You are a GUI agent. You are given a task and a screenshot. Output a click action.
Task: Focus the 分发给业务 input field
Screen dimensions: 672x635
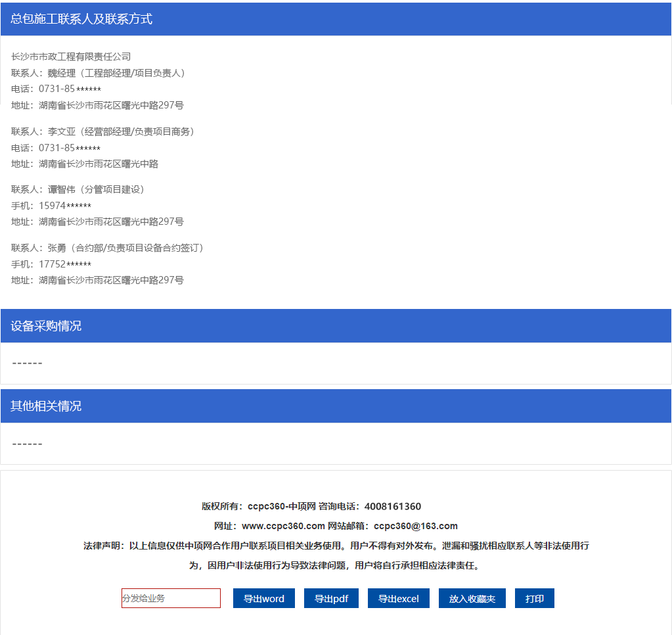click(171, 598)
